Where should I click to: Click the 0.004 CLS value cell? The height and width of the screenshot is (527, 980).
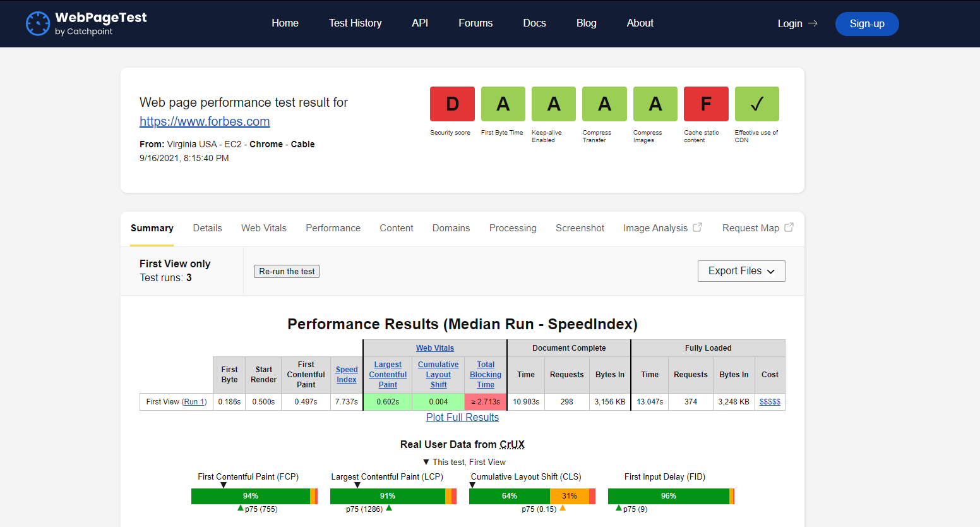438,402
